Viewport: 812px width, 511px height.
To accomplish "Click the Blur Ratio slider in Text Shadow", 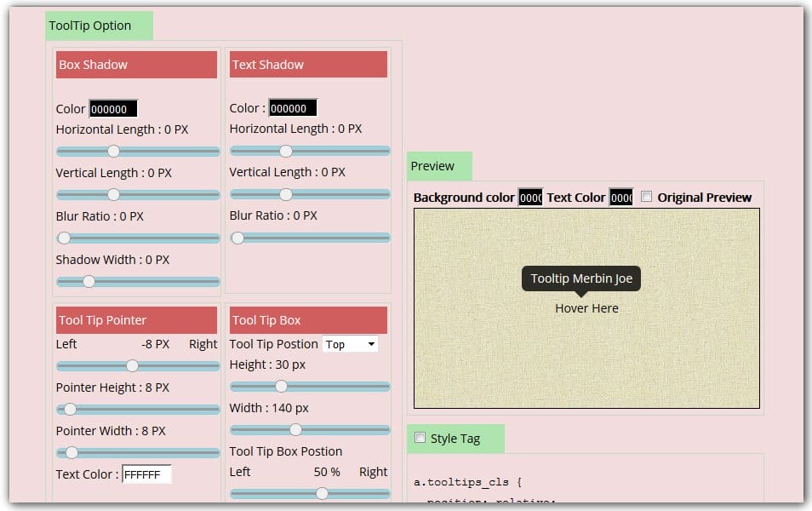I will [237, 238].
